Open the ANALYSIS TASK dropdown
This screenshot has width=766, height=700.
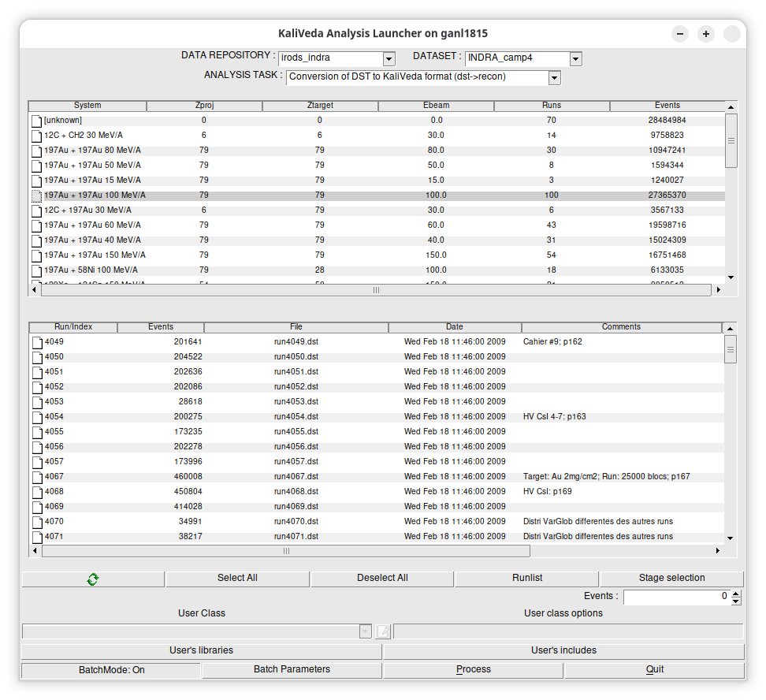tap(554, 77)
